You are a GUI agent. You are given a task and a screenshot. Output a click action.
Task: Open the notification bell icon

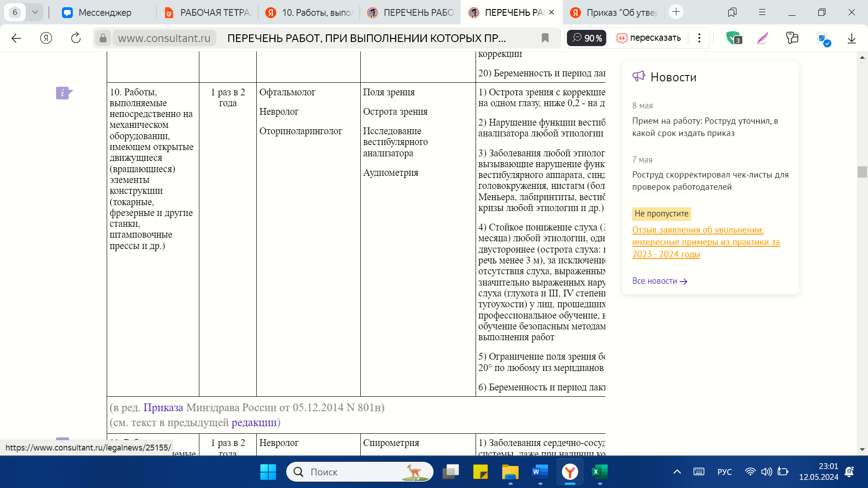pyautogui.click(x=849, y=472)
